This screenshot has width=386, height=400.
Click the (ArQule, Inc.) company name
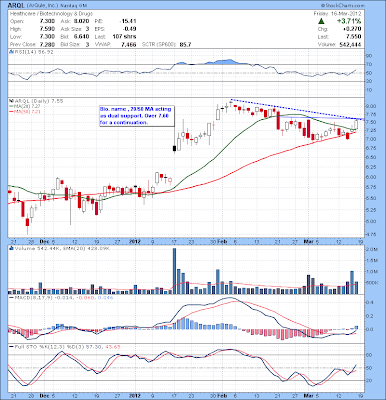coord(41,5)
